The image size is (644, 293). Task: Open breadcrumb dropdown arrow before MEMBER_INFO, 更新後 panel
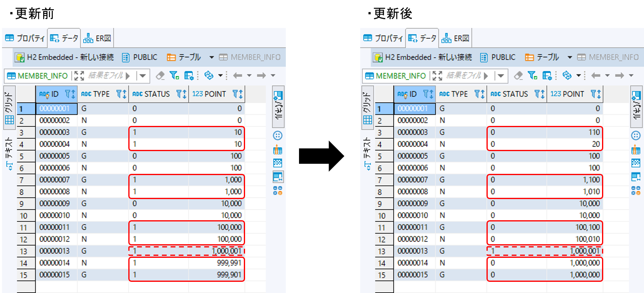coord(570,57)
